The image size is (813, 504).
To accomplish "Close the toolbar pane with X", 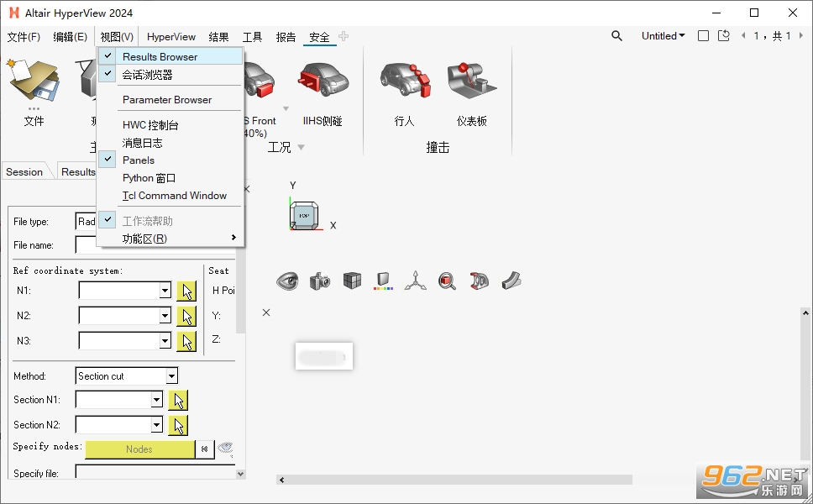I will click(x=266, y=312).
